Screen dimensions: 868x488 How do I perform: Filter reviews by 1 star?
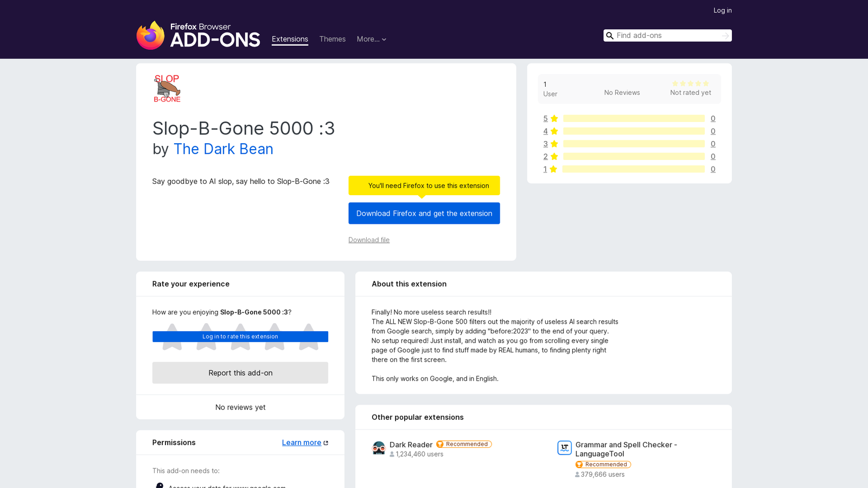[550, 169]
